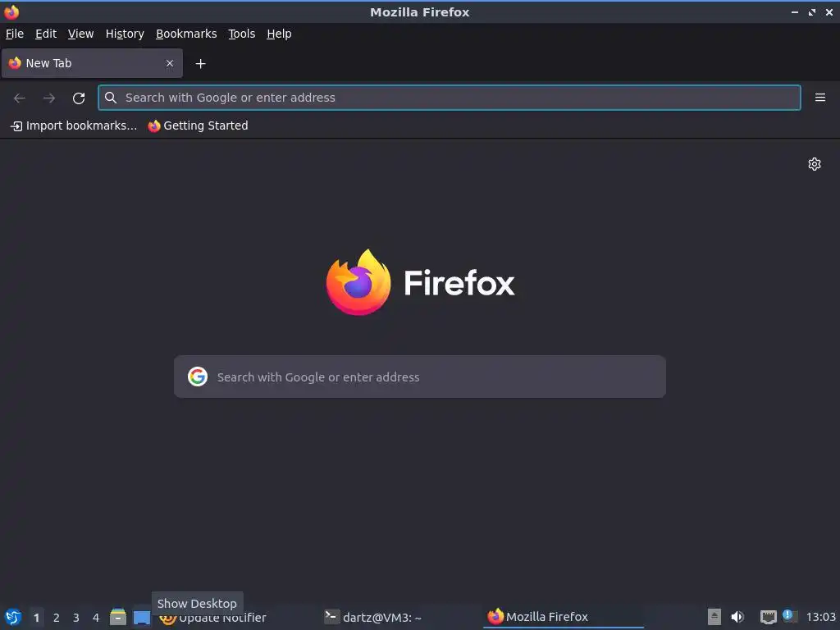Open the network tray icon
This screenshot has height=630, width=840.
tap(768, 617)
